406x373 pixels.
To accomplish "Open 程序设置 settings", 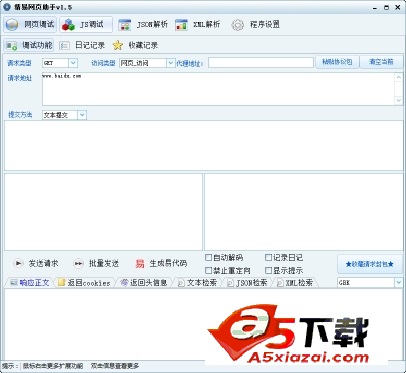I will [255, 25].
